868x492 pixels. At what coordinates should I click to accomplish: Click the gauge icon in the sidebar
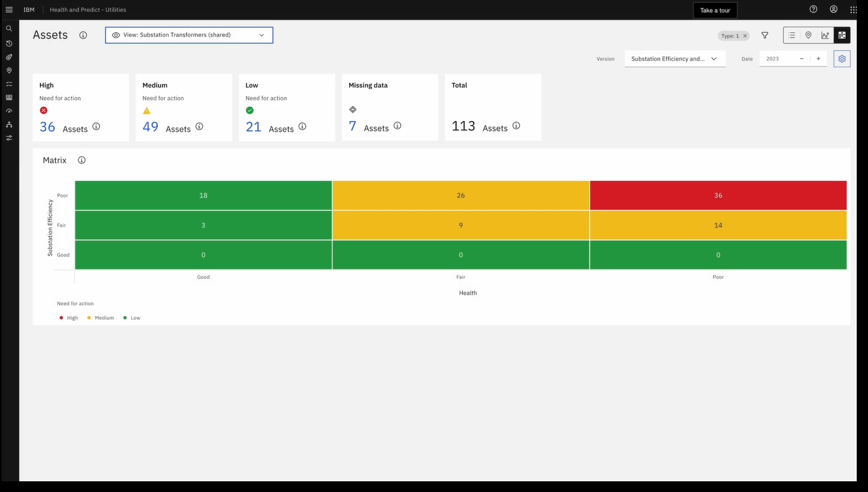[9, 111]
